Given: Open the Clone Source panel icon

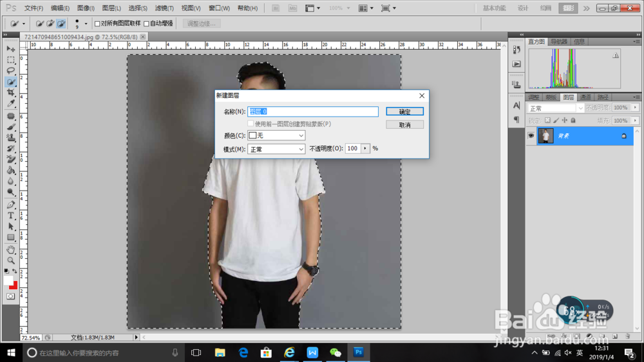Looking at the screenshot, I should tap(516, 84).
